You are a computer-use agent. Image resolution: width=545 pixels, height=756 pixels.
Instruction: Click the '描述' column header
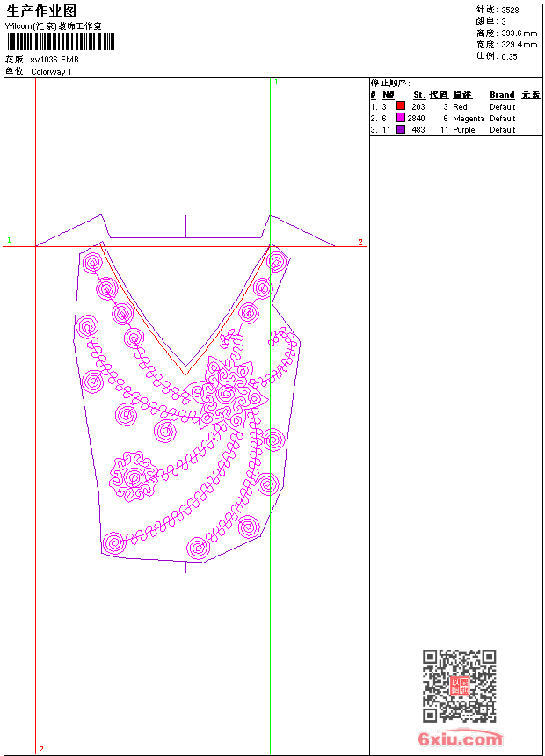pyautogui.click(x=462, y=95)
